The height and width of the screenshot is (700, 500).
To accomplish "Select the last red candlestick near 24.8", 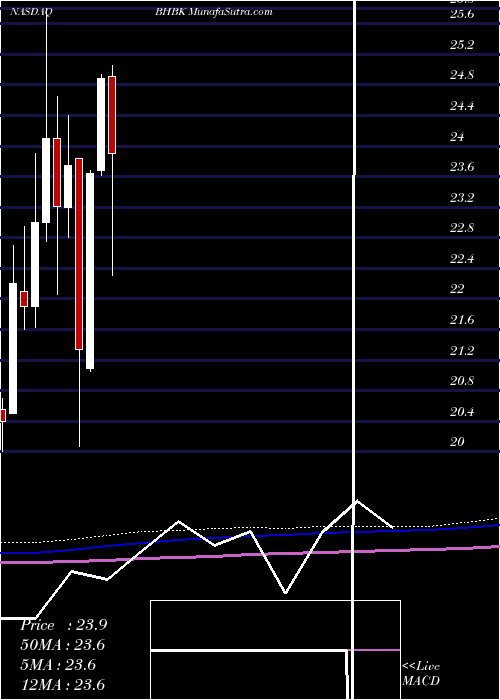I will (x=112, y=115).
